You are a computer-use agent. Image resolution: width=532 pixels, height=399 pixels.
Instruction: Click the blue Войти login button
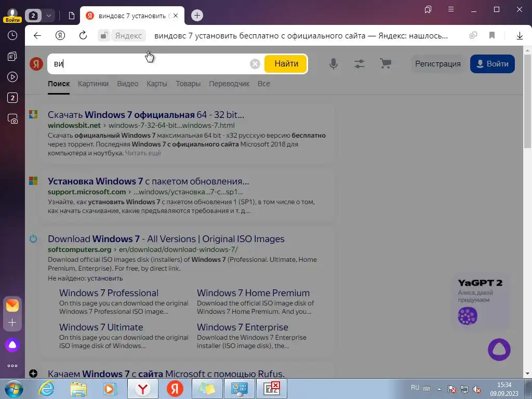tap(493, 64)
